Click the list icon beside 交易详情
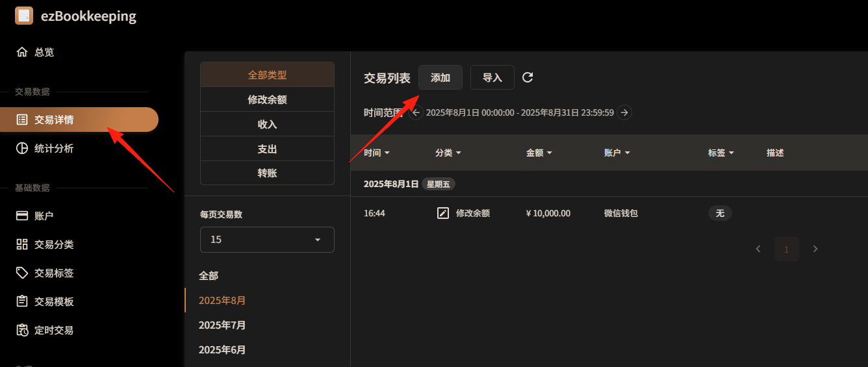Screen dimensions: 868x367 click(22, 120)
